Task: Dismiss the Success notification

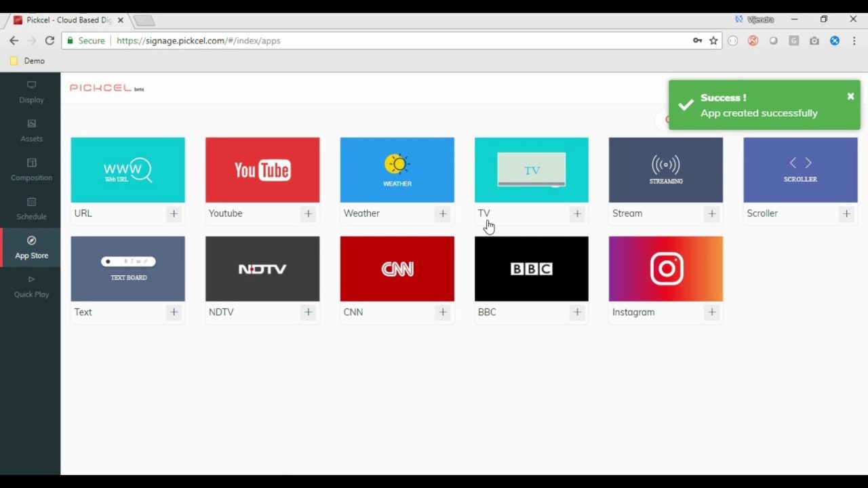Action: point(850,96)
